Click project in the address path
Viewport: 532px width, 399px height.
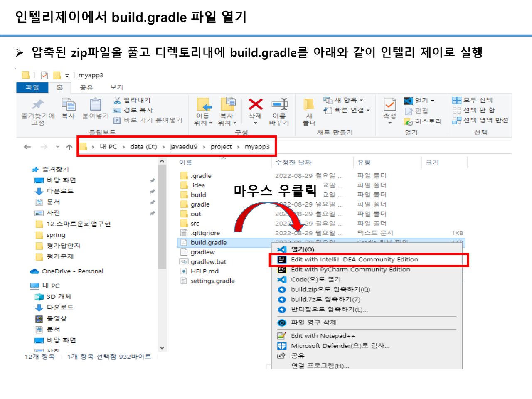221,147
